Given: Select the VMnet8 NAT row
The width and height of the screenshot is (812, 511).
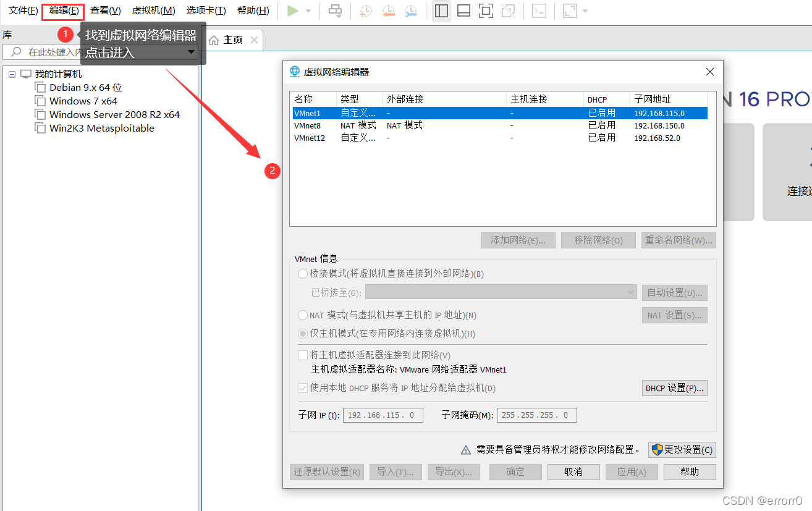Looking at the screenshot, I should (499, 125).
